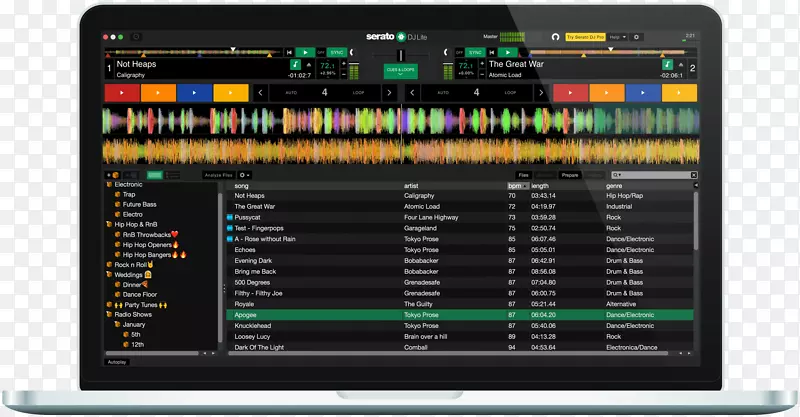This screenshot has height=417, width=800.
Task: Enable SYNC on deck 2
Action: tap(475, 52)
